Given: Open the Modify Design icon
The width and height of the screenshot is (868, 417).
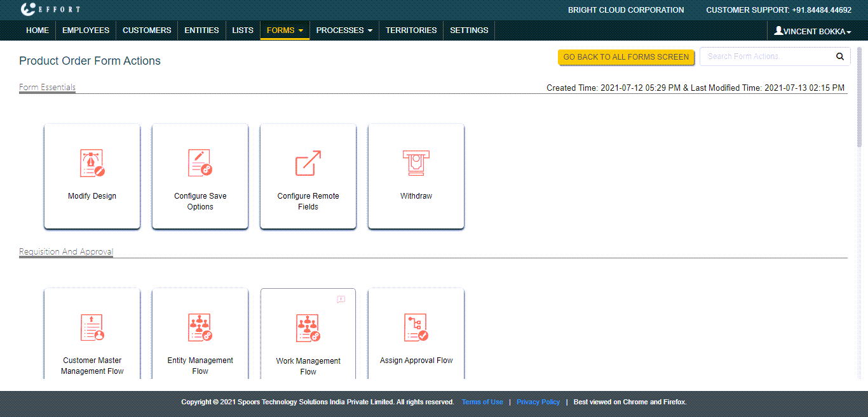Looking at the screenshot, I should 92,164.
